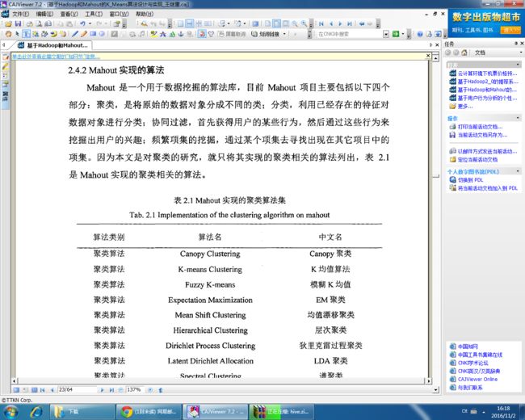This screenshot has width=525, height=420.
Task: Open the 基于Hadoop2_0的推荐系 recent document
Action: (488, 82)
